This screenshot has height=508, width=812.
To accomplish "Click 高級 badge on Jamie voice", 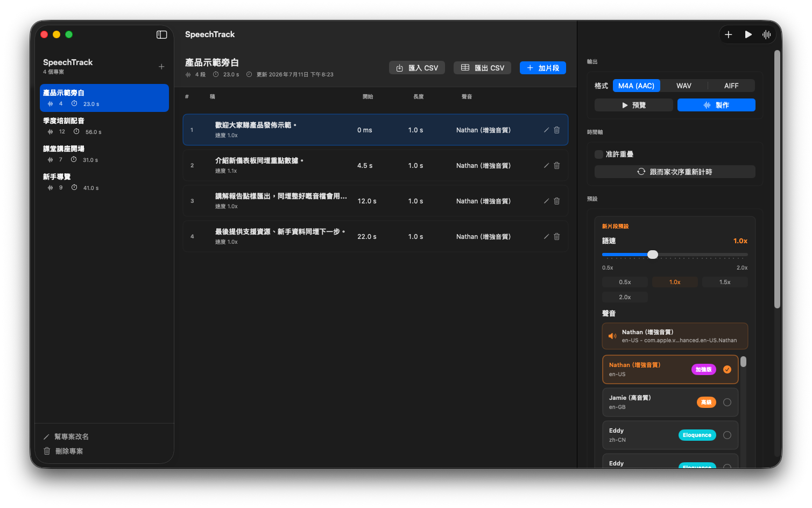I will tap(706, 403).
